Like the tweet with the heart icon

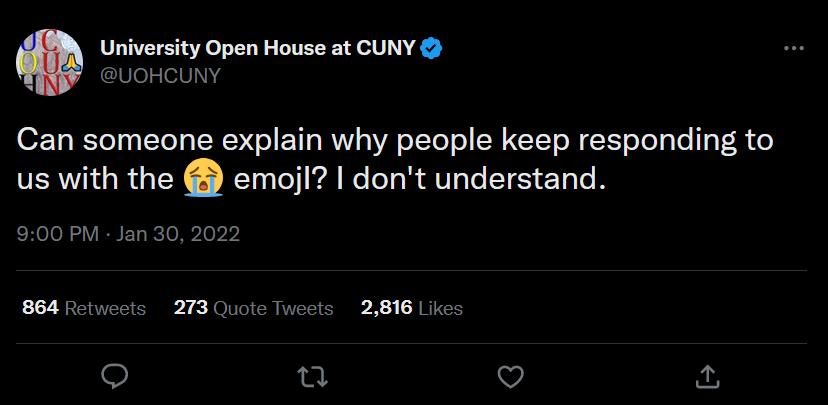(510, 376)
